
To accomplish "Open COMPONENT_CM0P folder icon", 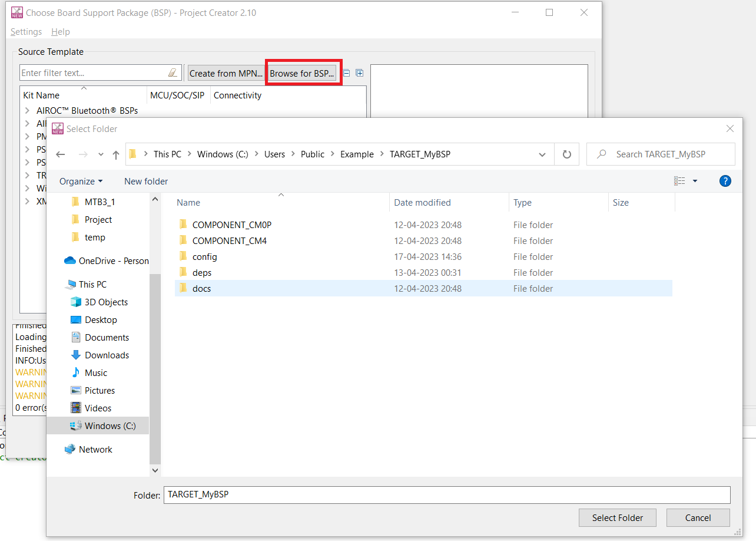I will 183,225.
